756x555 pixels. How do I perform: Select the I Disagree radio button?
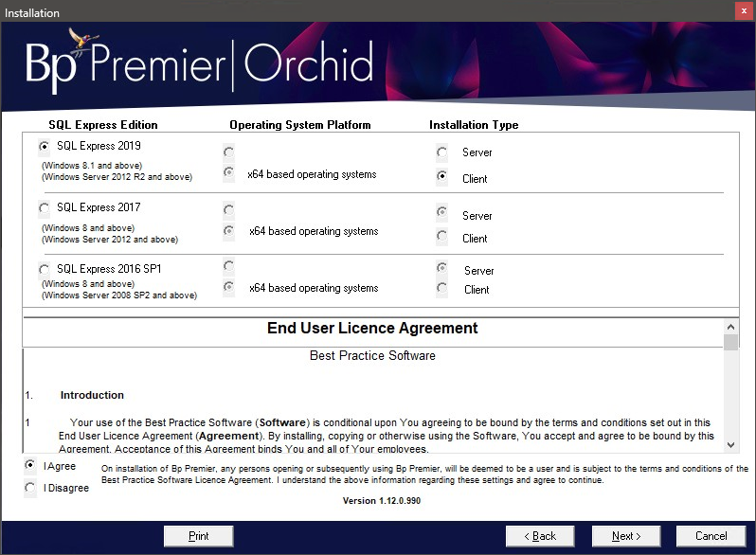coord(30,488)
